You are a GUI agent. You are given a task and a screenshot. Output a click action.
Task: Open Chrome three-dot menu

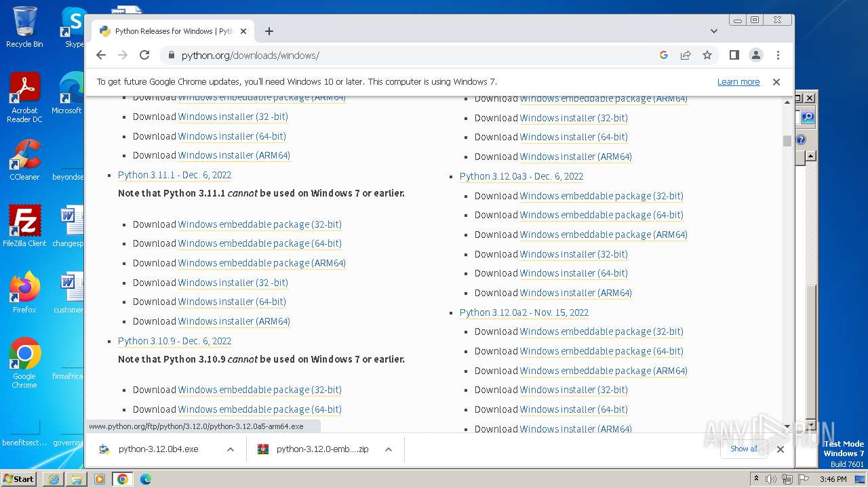pyautogui.click(x=778, y=56)
